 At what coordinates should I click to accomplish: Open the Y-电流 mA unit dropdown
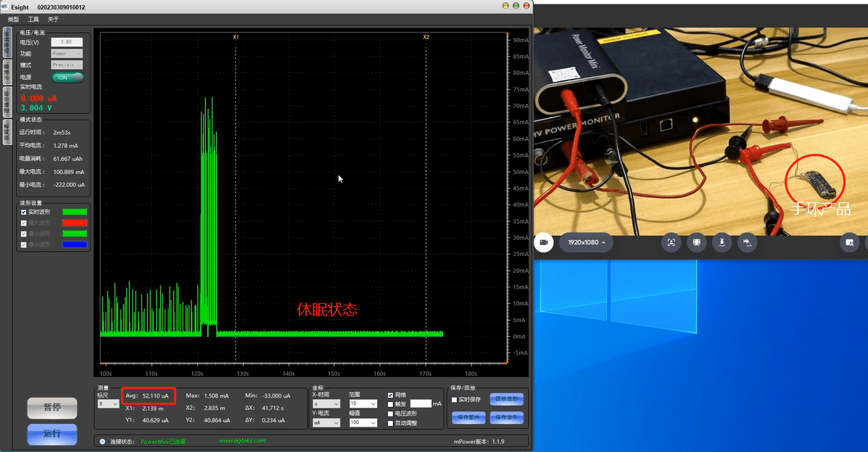coord(326,422)
